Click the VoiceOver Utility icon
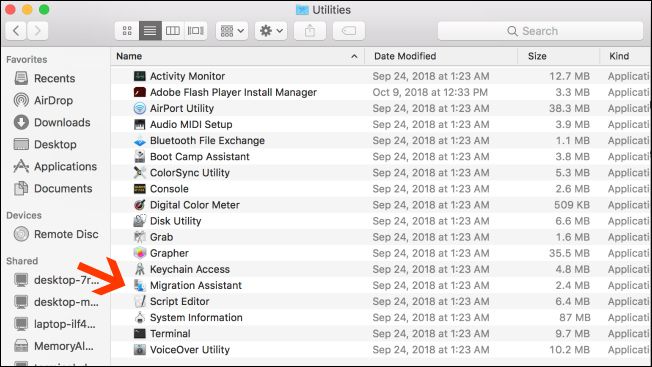652x367 pixels. click(140, 350)
